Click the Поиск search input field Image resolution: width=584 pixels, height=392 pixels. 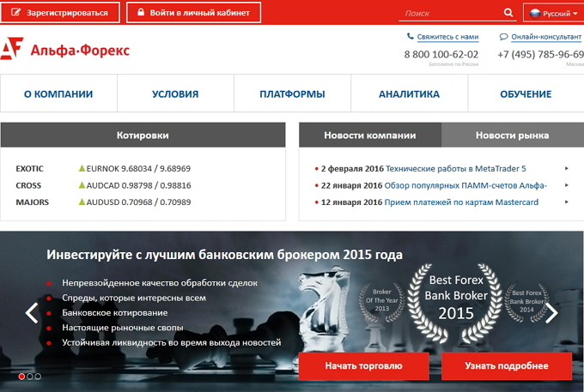pyautogui.click(x=451, y=14)
